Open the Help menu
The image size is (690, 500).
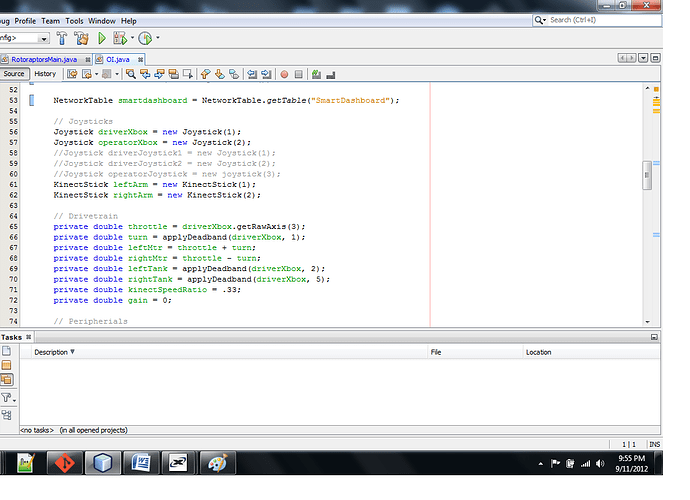(x=129, y=21)
